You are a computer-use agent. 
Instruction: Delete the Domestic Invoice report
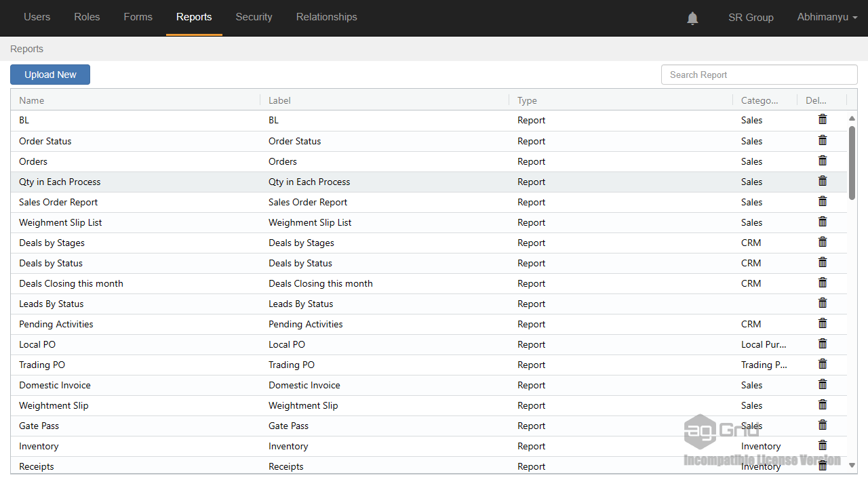click(x=823, y=384)
